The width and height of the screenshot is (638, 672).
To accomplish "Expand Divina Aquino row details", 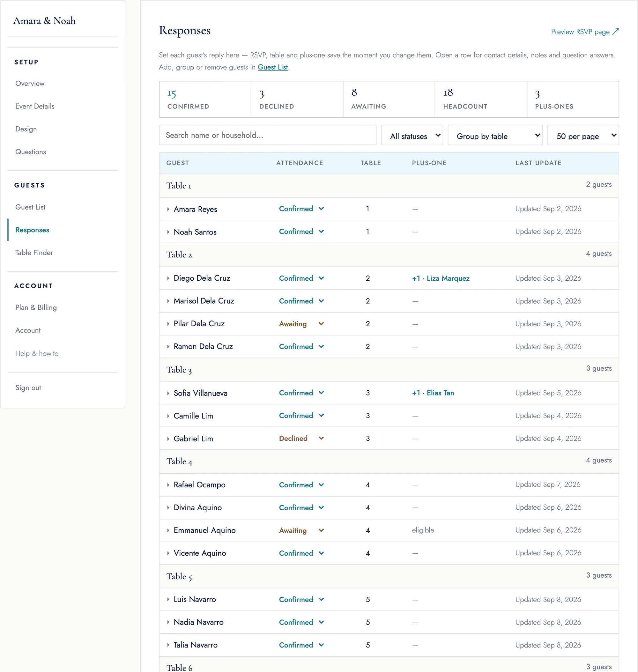I will 168,508.
